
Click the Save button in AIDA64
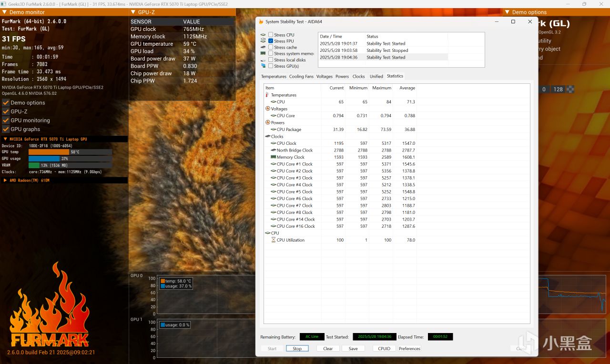pyautogui.click(x=353, y=348)
